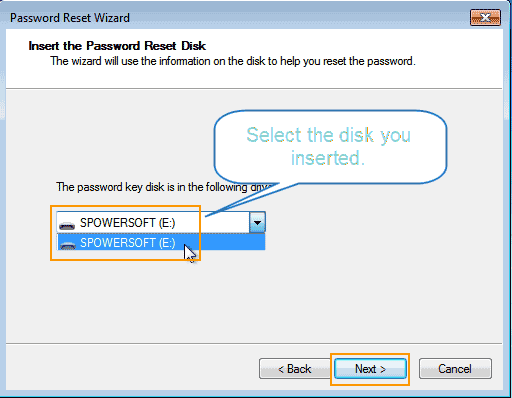Click the callout bubble's pointer tail
512x398 pixels.
253,199
